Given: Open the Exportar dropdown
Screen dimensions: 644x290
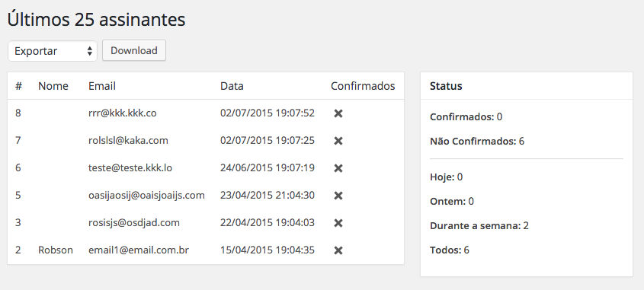Looking at the screenshot, I should pos(53,51).
